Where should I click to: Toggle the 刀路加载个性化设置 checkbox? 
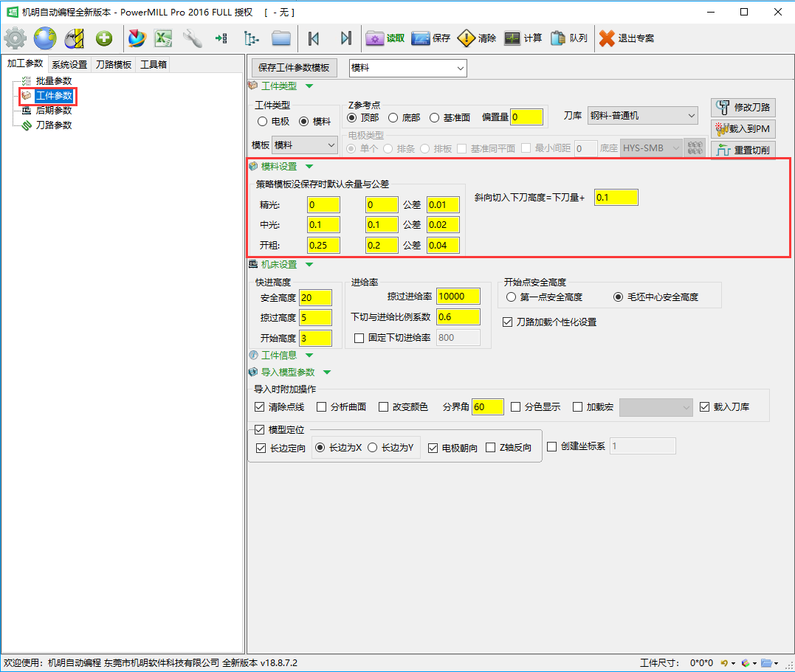pos(508,322)
